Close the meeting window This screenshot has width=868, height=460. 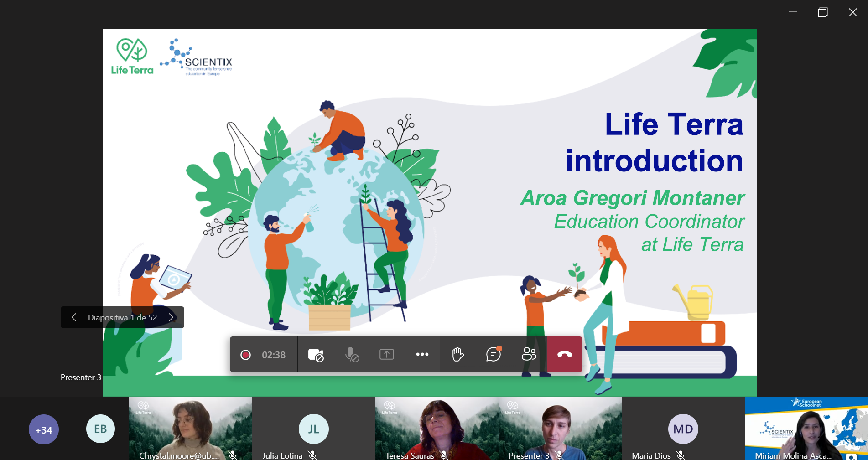852,12
